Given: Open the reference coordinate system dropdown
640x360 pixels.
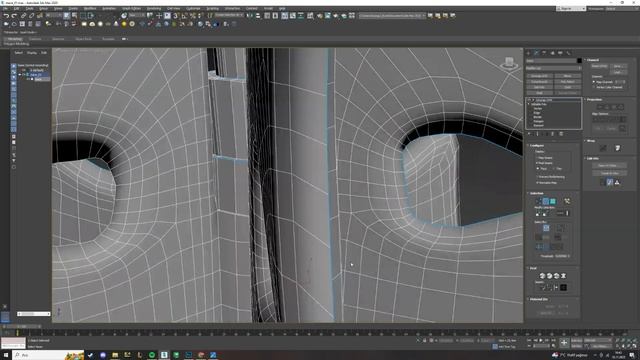Looking at the screenshot, I should tap(137, 16).
